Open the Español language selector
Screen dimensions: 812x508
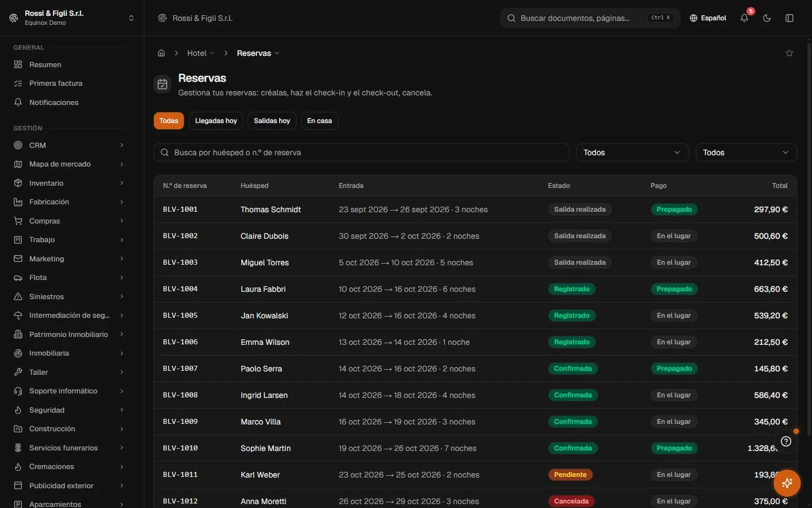[x=708, y=18]
